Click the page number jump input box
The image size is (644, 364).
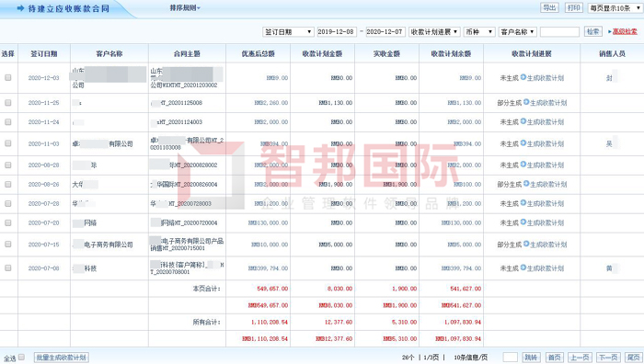click(510, 358)
